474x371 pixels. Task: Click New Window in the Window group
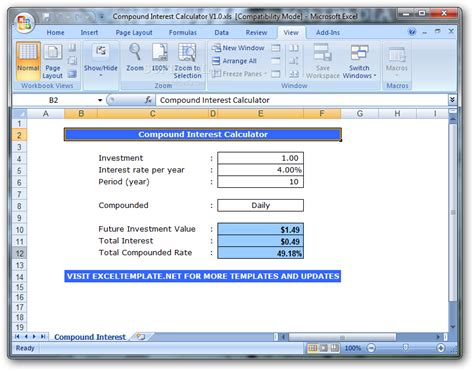point(238,48)
